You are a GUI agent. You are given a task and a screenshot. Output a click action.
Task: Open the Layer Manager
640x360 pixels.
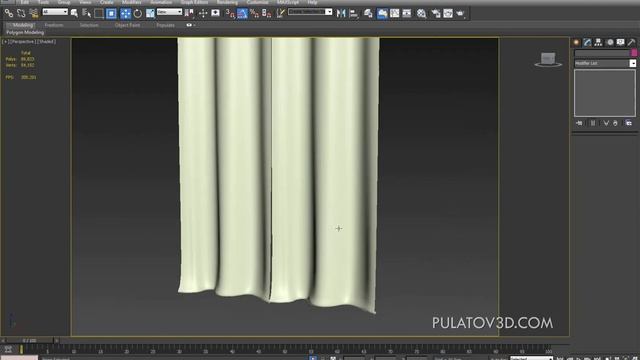[368, 13]
